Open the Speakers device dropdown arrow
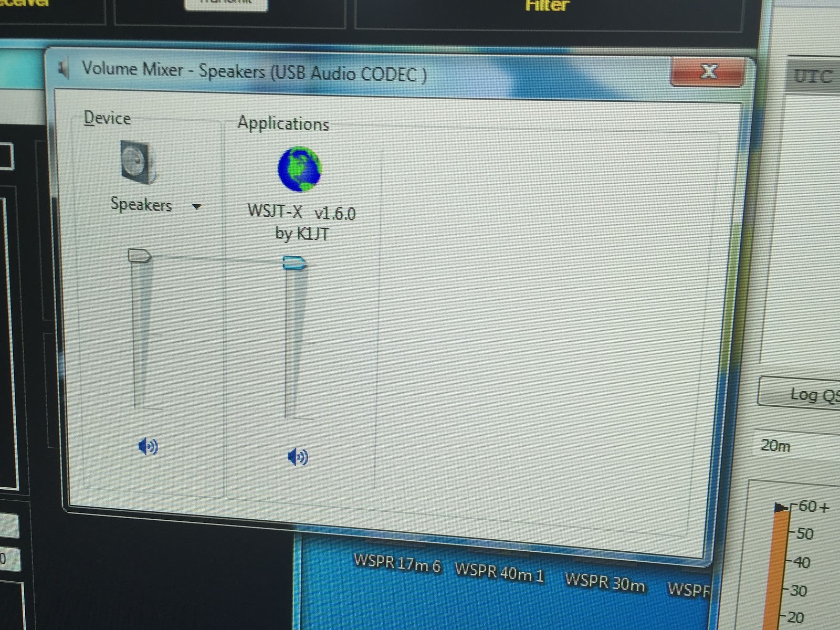 pyautogui.click(x=197, y=207)
